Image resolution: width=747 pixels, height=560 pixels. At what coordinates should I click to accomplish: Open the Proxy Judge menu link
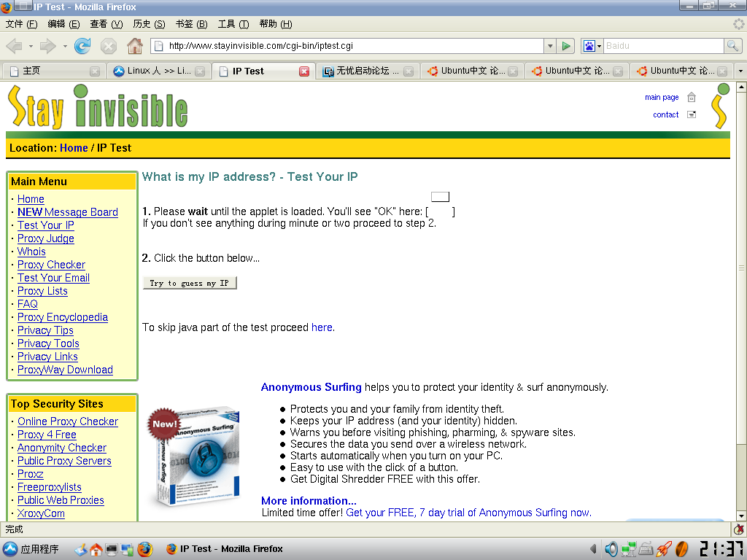point(46,238)
